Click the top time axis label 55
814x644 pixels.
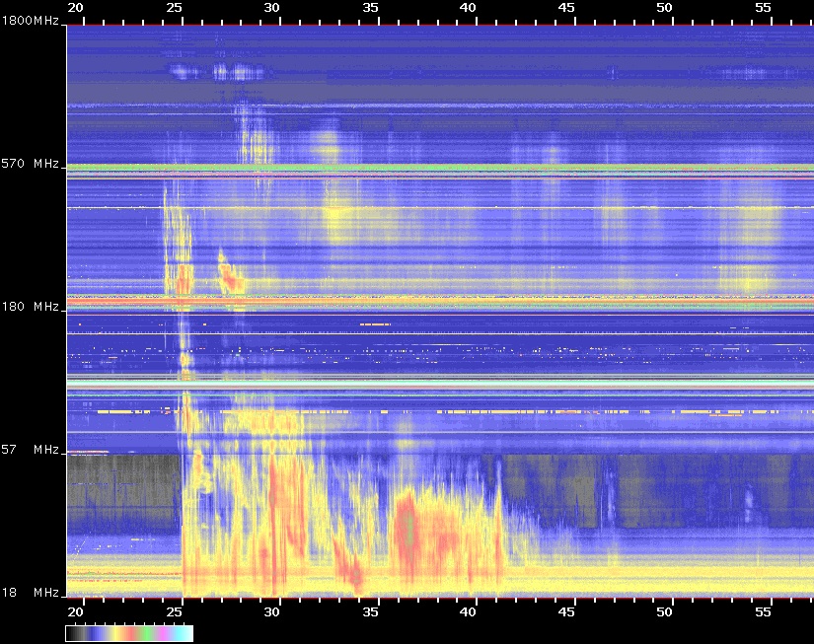click(763, 8)
